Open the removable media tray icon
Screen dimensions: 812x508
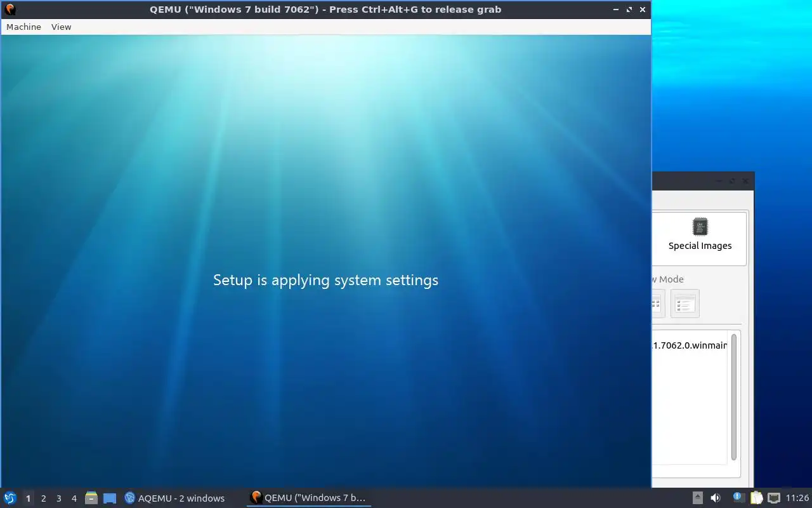(697, 498)
